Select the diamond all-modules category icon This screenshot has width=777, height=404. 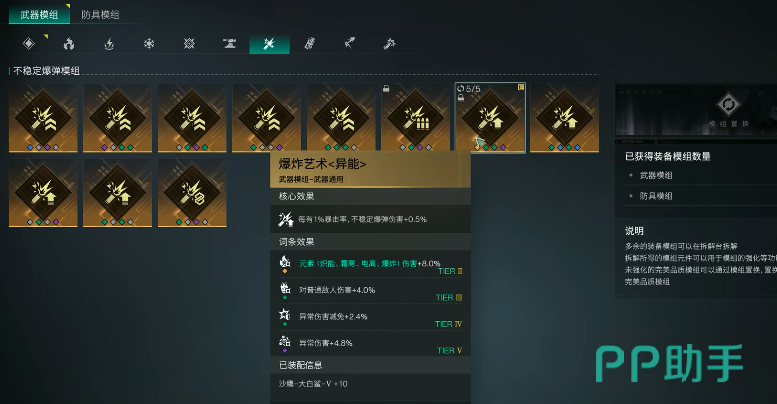[x=29, y=44]
